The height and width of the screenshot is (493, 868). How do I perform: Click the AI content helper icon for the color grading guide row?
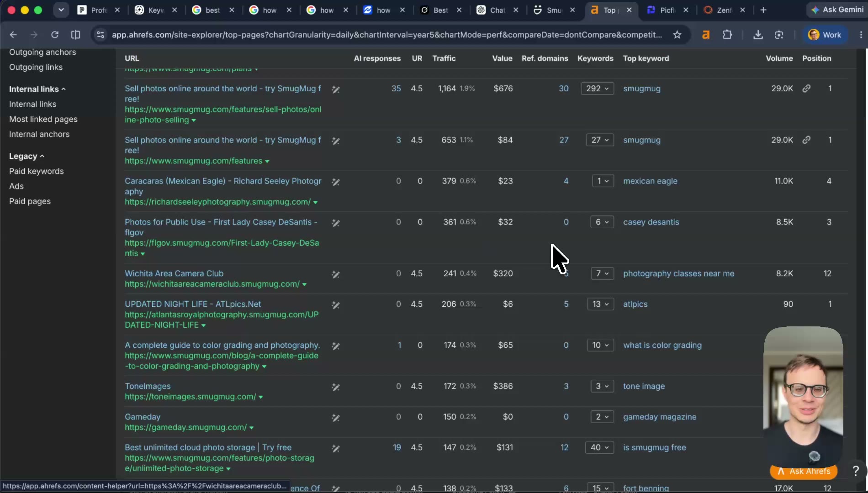[335, 346]
